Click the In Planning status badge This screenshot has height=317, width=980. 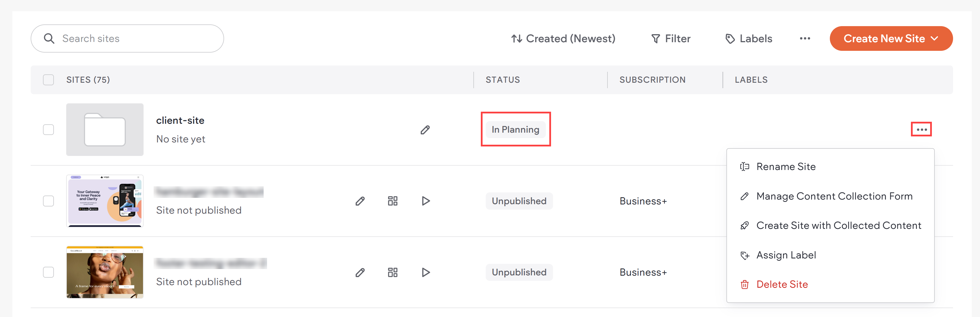[516, 129]
